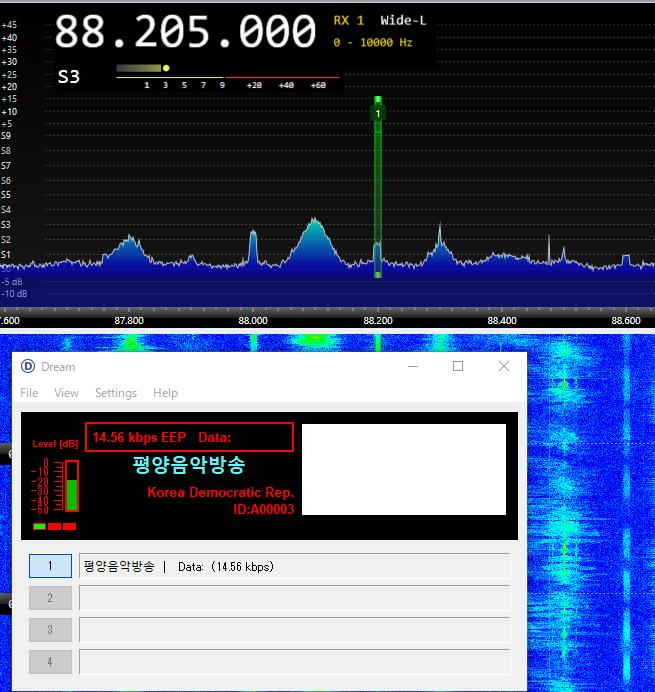Click the white text message area
Screen dimensions: 655x692
[404, 469]
